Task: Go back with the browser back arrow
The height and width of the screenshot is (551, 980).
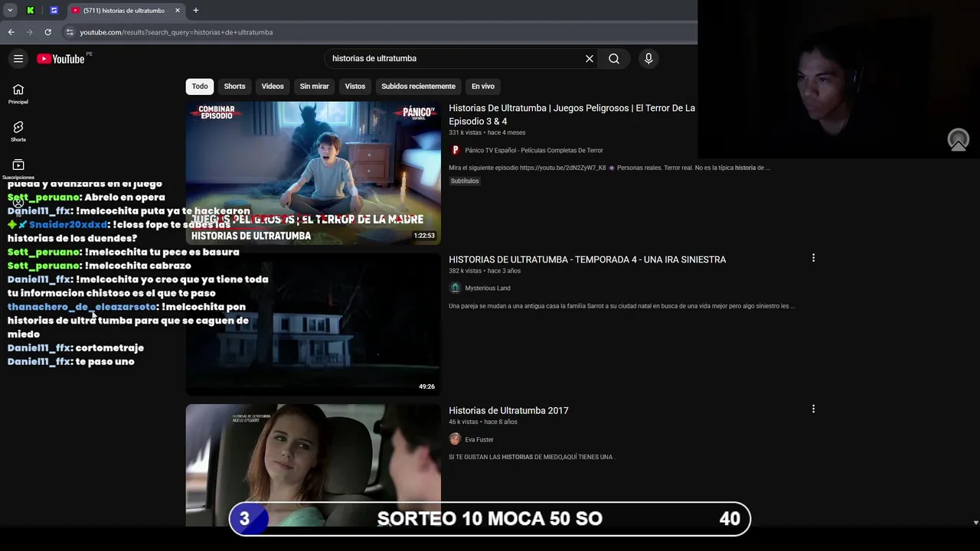Action: click(11, 32)
